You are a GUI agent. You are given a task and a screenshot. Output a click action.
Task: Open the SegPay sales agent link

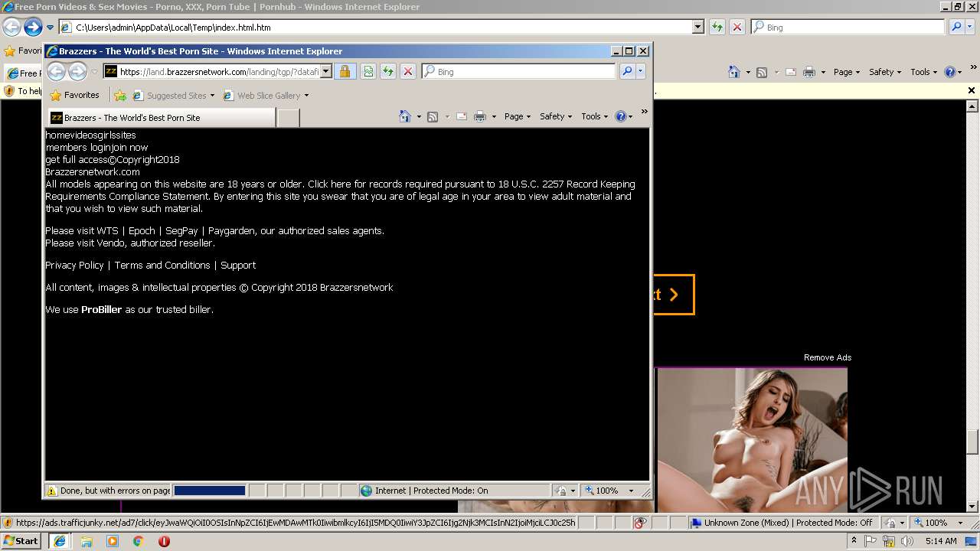[x=181, y=230]
